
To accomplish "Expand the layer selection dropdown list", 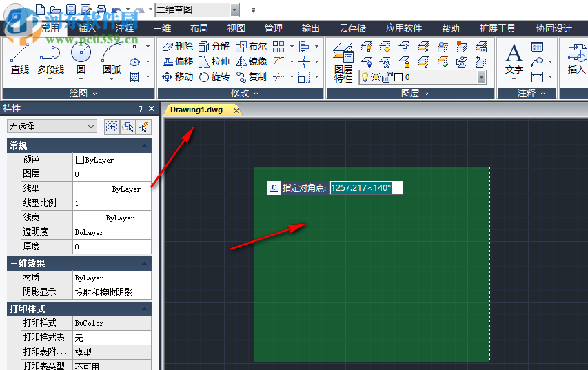I will (480, 77).
